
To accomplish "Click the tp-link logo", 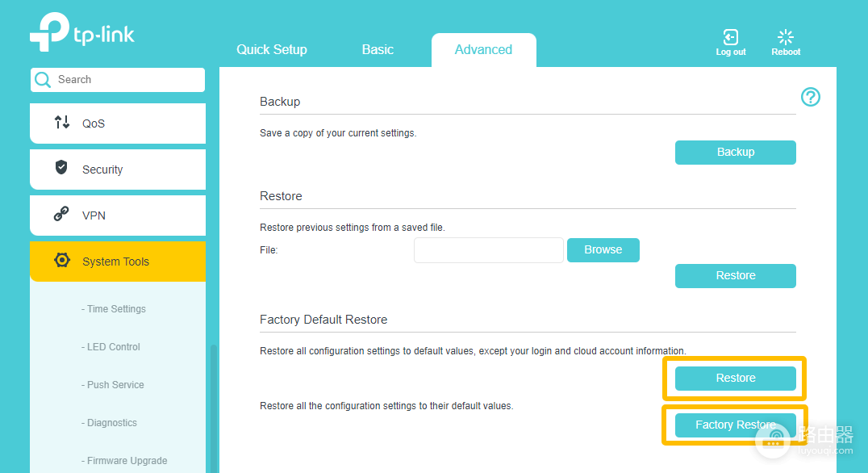I will coord(82,32).
